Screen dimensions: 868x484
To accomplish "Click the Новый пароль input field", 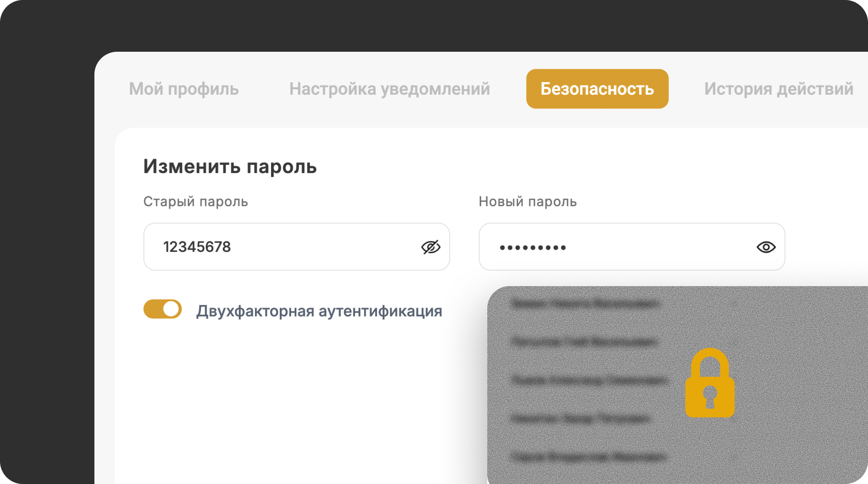I will click(632, 247).
